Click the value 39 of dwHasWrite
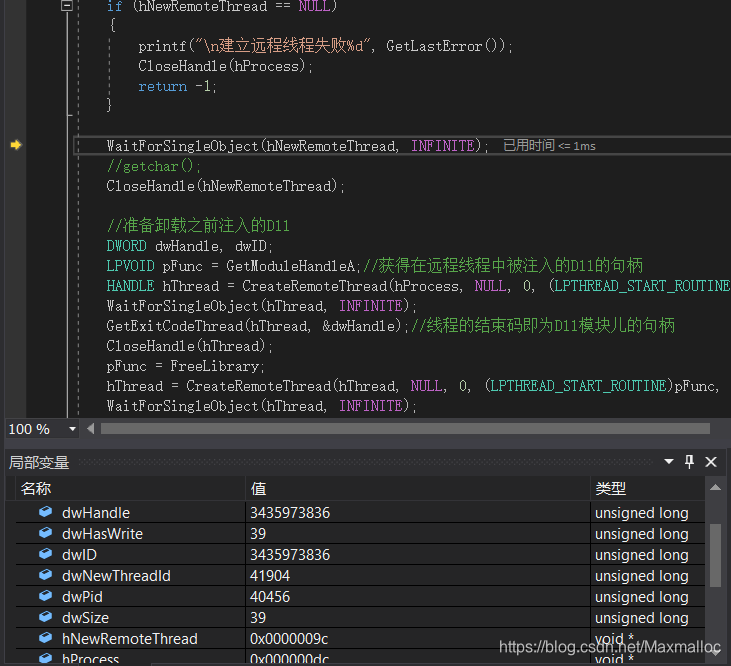The height and width of the screenshot is (666, 731). point(258,534)
